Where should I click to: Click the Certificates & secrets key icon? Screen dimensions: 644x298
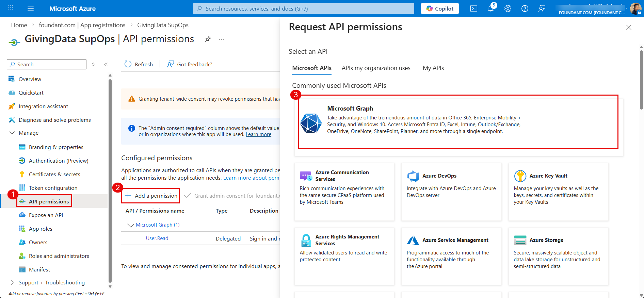pyautogui.click(x=22, y=174)
